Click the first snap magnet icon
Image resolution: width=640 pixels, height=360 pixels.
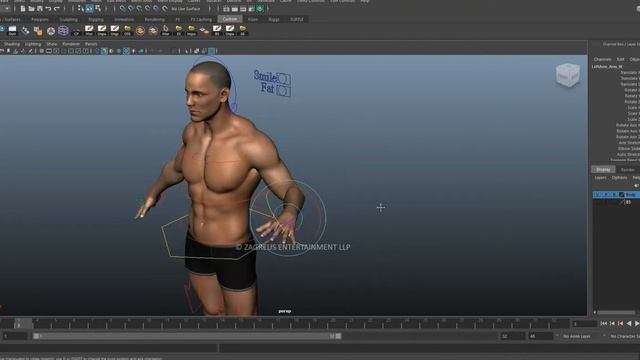[122, 9]
